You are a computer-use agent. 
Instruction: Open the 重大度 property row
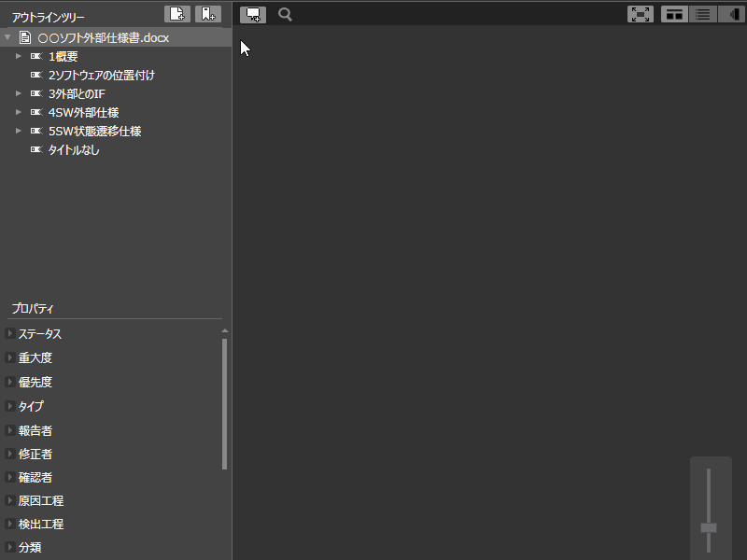pyautogui.click(x=35, y=358)
